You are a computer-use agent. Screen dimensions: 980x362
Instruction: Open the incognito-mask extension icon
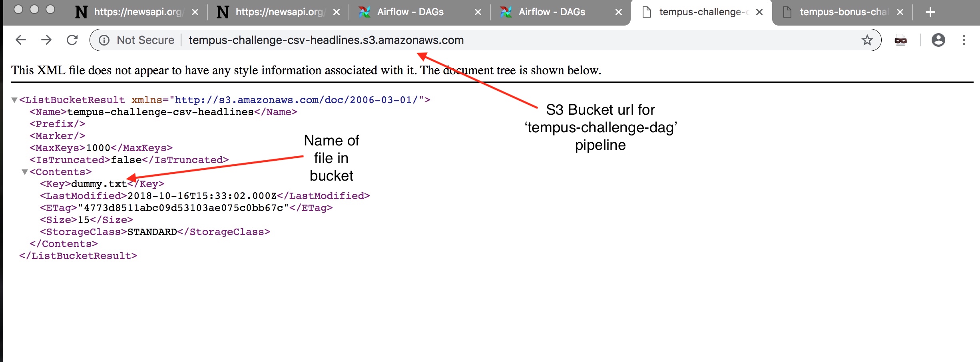pyautogui.click(x=900, y=40)
